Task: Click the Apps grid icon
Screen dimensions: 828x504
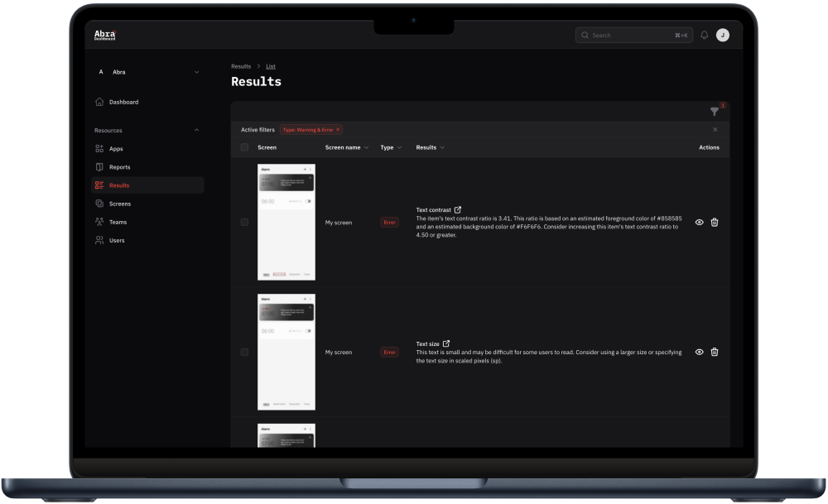Action: click(x=99, y=149)
